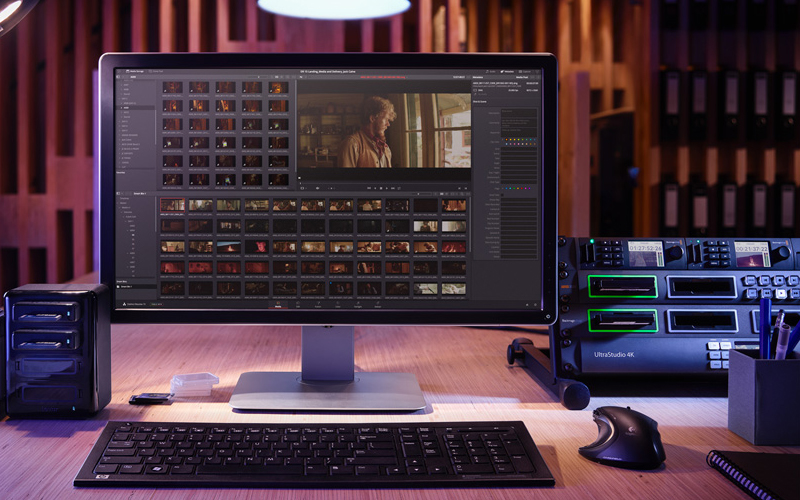The height and width of the screenshot is (500, 800).
Task: Switch to the Color page tab
Action: pos(338,304)
